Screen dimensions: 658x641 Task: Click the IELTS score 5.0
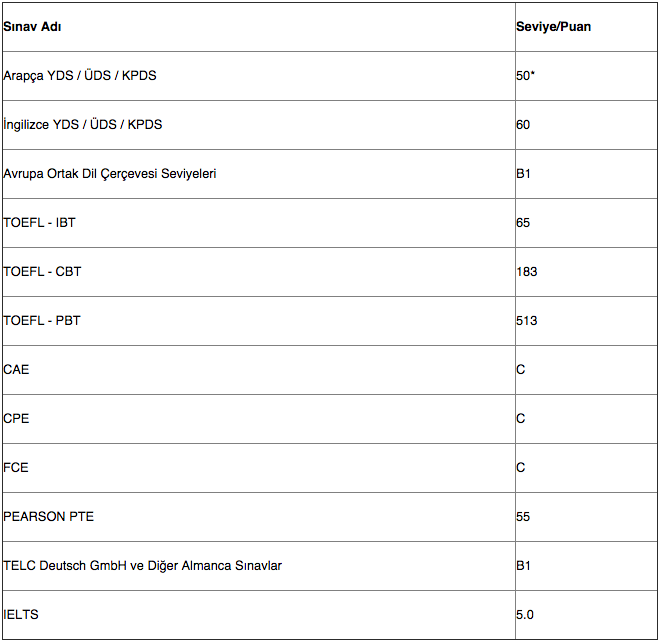point(525,615)
